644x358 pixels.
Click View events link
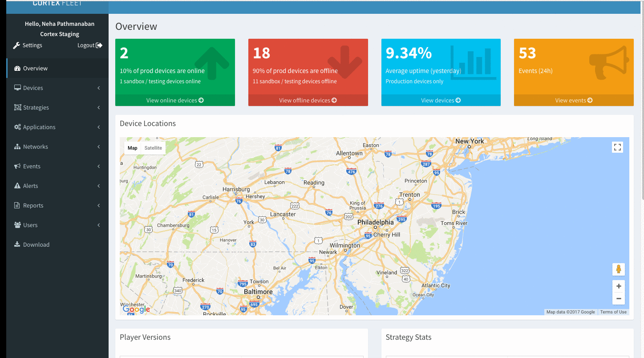click(x=574, y=100)
